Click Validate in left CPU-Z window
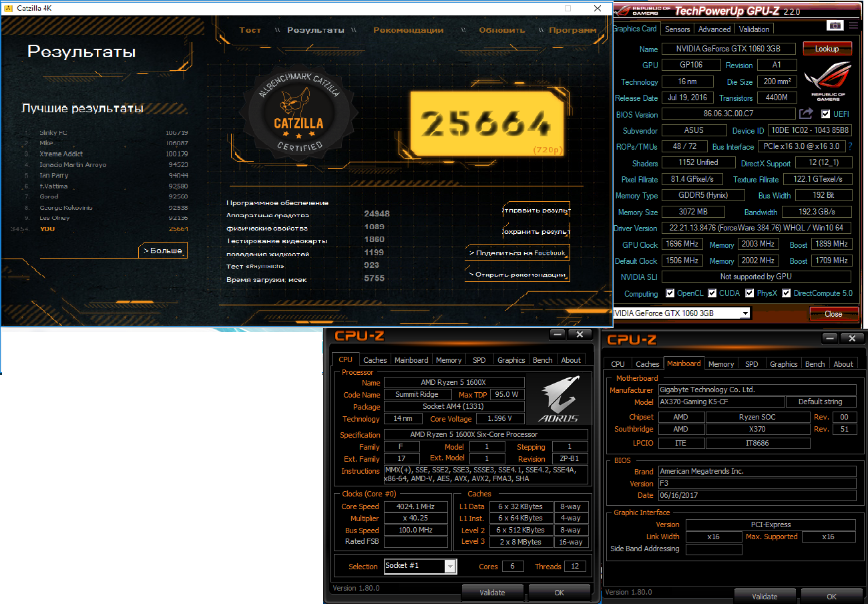The height and width of the screenshot is (604, 868). [493, 592]
